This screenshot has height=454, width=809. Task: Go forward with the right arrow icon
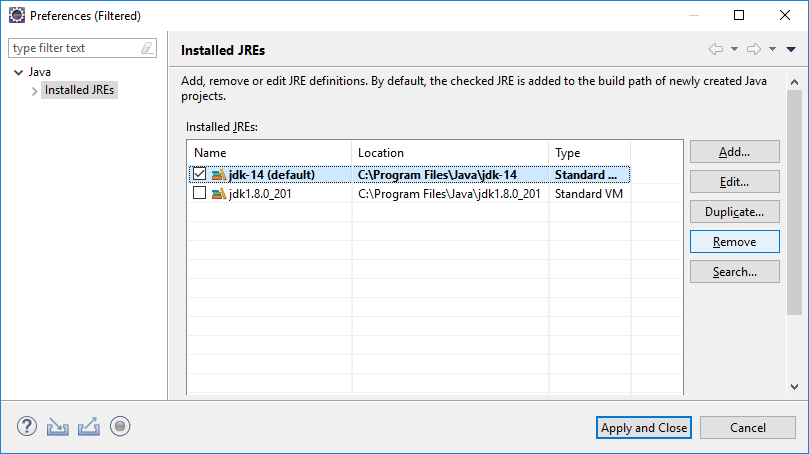pos(754,49)
